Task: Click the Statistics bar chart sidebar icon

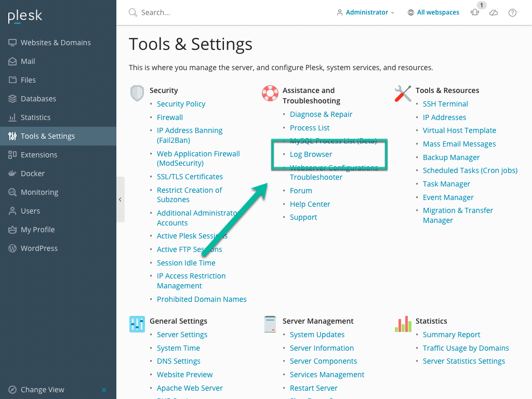Action: point(12,117)
